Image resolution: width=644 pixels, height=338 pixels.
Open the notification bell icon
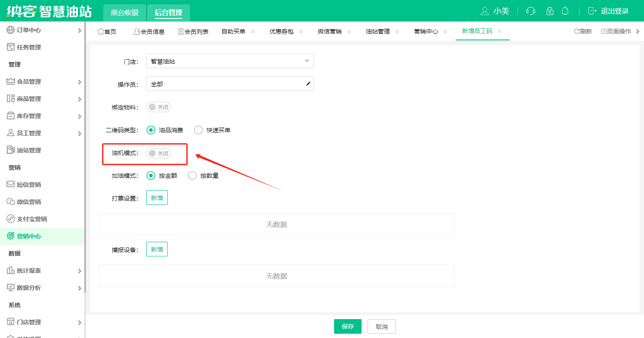tap(565, 11)
